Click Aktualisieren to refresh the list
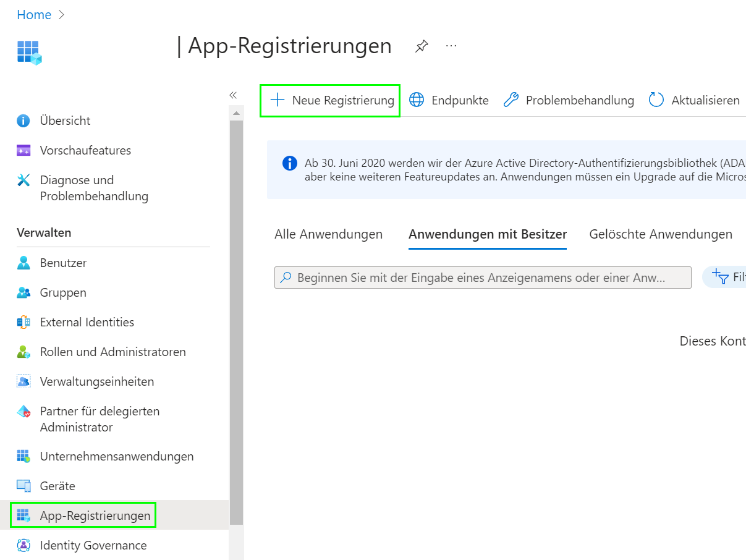The image size is (746, 560). tap(694, 100)
